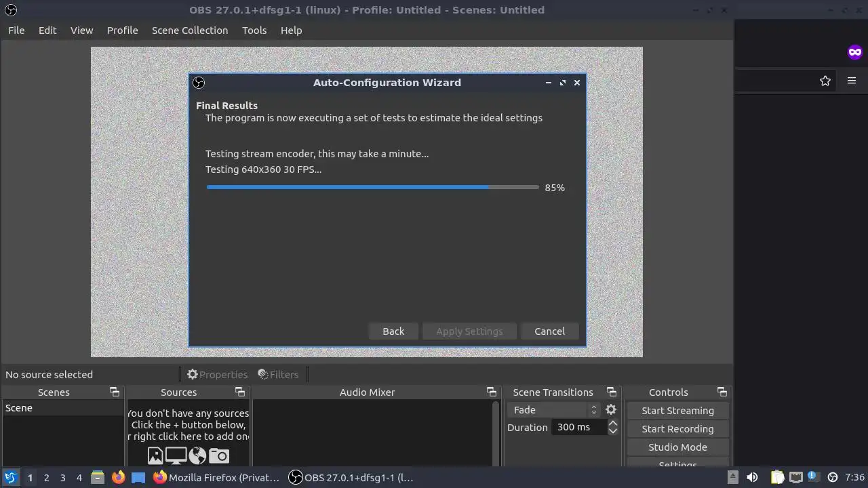Click the show desktop taskbar icon
This screenshot has height=488, width=868.
tap(138, 477)
